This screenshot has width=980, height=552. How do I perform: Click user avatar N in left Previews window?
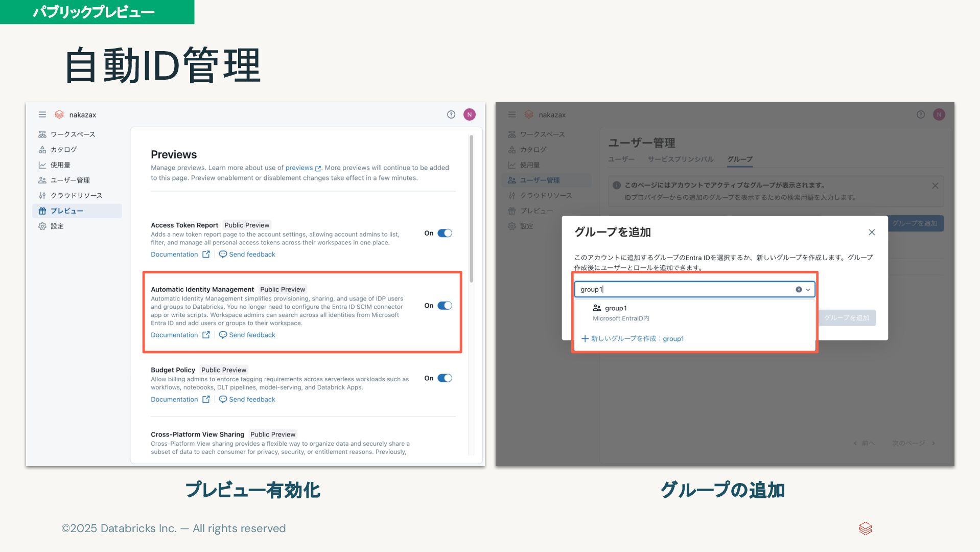click(x=470, y=114)
